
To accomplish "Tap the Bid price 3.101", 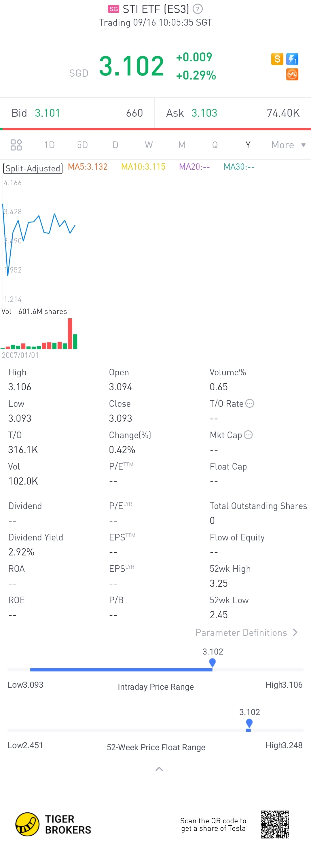I will (48, 113).
